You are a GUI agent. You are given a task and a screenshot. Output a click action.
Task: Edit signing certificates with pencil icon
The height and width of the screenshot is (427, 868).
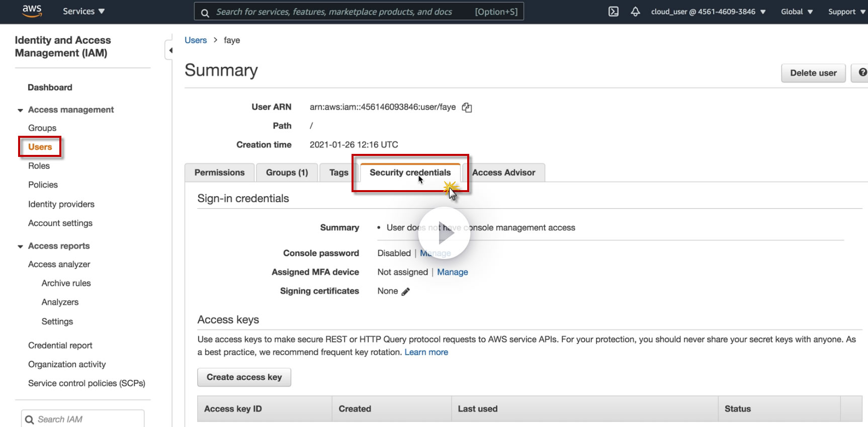406,292
